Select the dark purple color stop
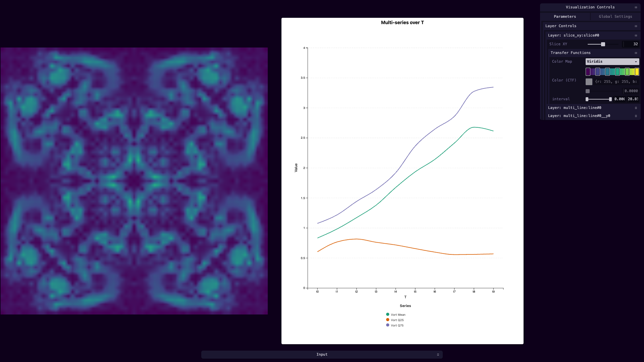Image resolution: width=644 pixels, height=362 pixels. click(x=588, y=72)
